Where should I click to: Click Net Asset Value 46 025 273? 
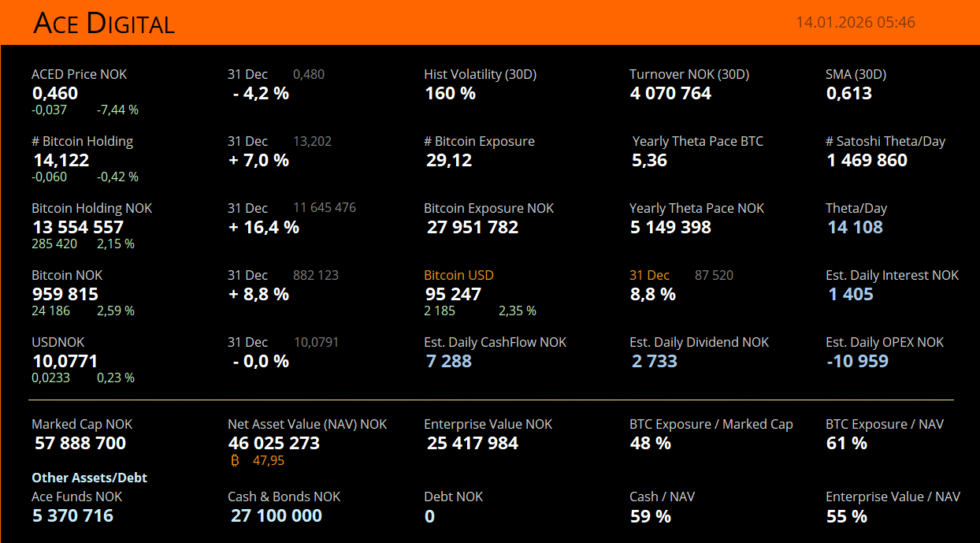point(274,443)
